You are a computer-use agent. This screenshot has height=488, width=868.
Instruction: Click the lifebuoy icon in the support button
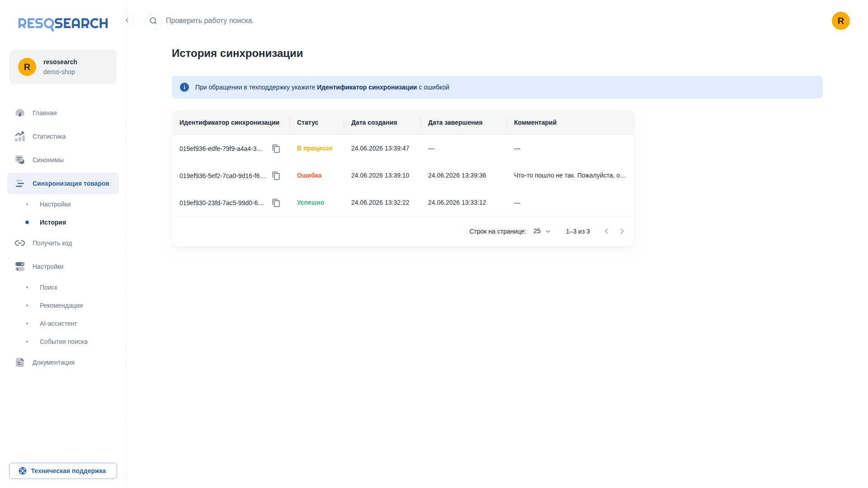click(x=23, y=471)
